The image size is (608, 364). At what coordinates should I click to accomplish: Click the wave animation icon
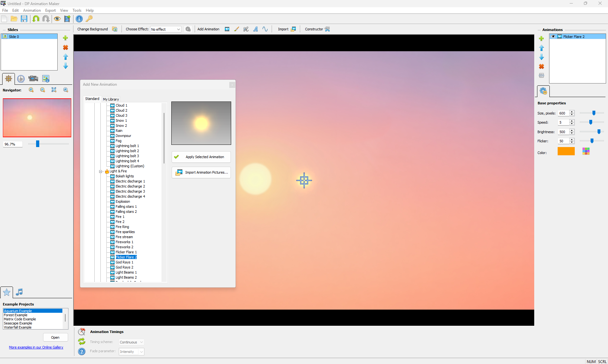(x=265, y=29)
